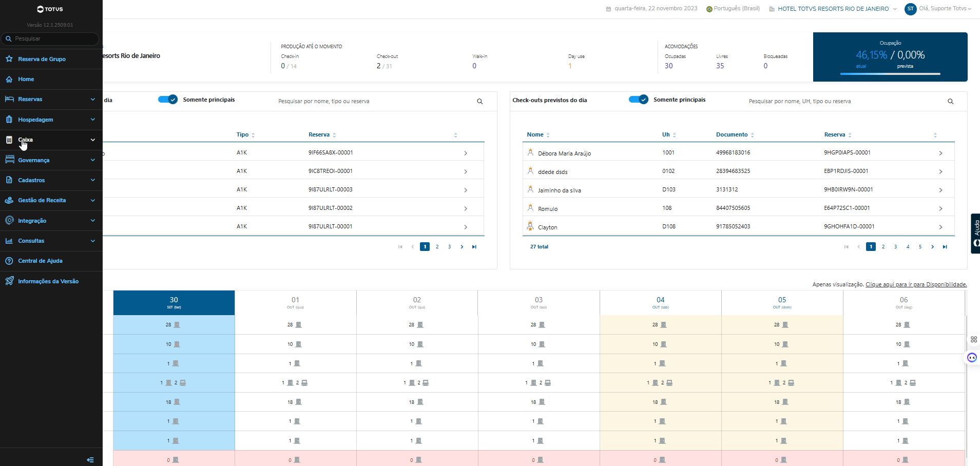Click the Reserva de Grupo star icon

9,59
